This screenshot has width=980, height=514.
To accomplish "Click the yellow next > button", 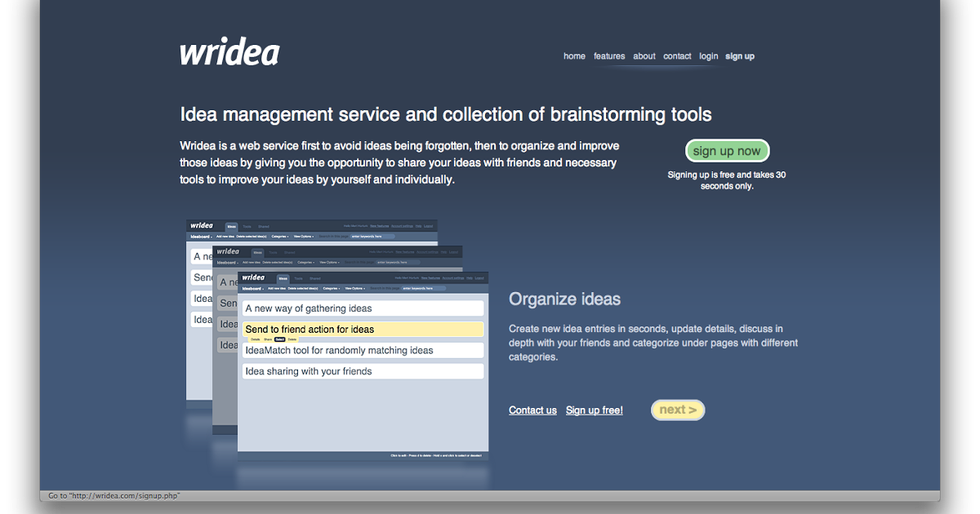I will tap(678, 410).
